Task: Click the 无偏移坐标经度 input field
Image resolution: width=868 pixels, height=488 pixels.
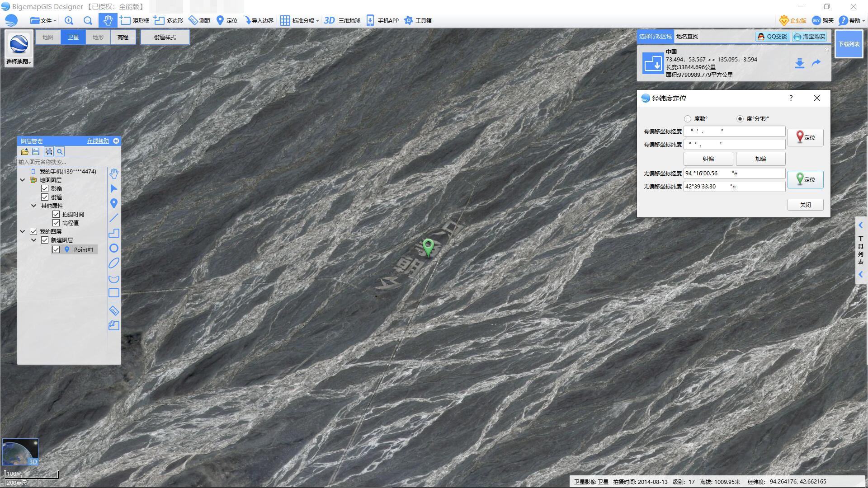Action: (x=734, y=174)
